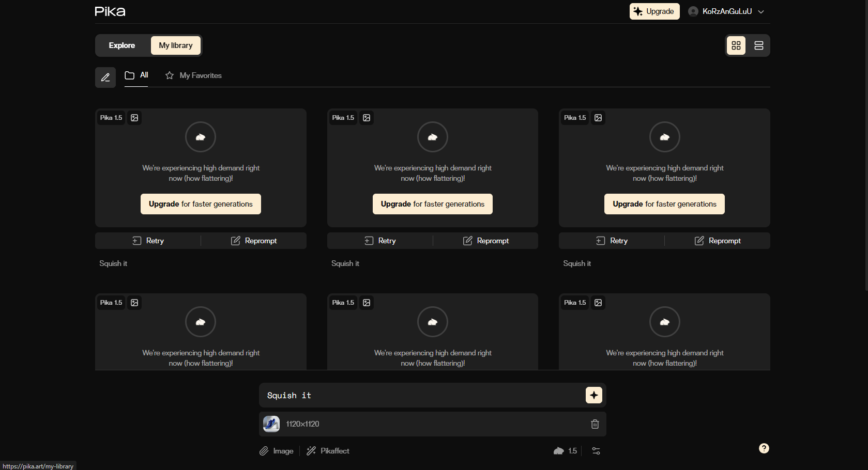Click the attached 1120×1120 image thumbnail
The width and height of the screenshot is (868, 470).
pos(271,424)
